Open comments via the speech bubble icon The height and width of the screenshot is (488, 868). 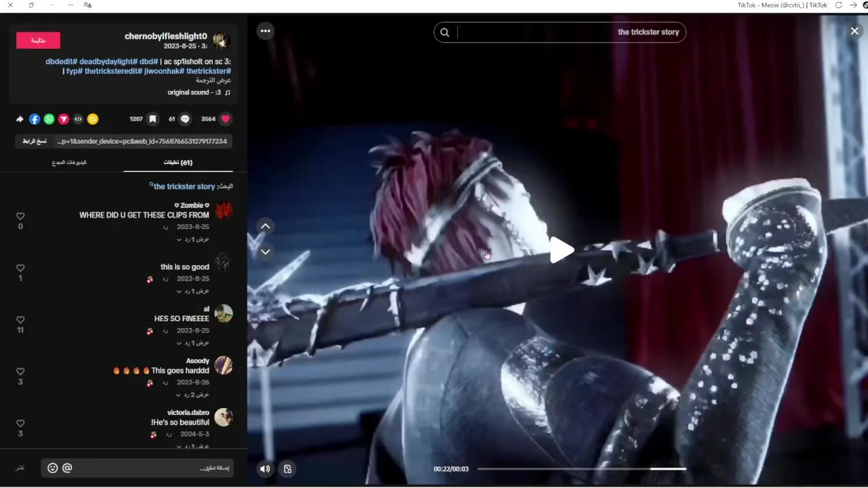coord(185,119)
